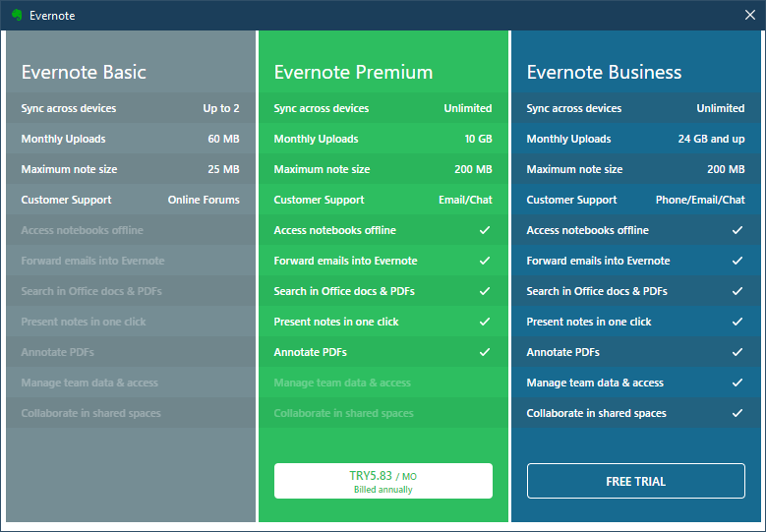
Task: Click the Premium 'Present notes in one click' checkmark
Action: (x=485, y=322)
